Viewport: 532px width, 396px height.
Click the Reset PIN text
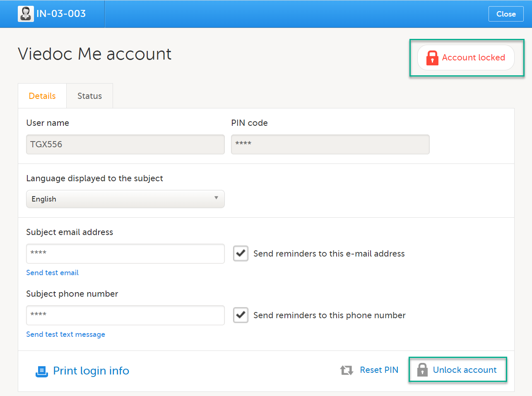pos(379,370)
